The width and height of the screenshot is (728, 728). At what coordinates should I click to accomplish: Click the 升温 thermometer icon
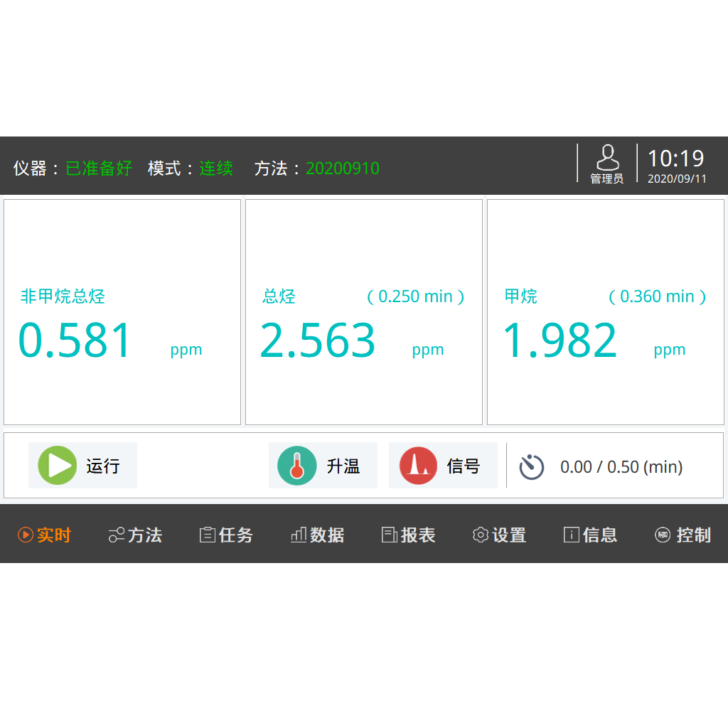[x=296, y=466]
